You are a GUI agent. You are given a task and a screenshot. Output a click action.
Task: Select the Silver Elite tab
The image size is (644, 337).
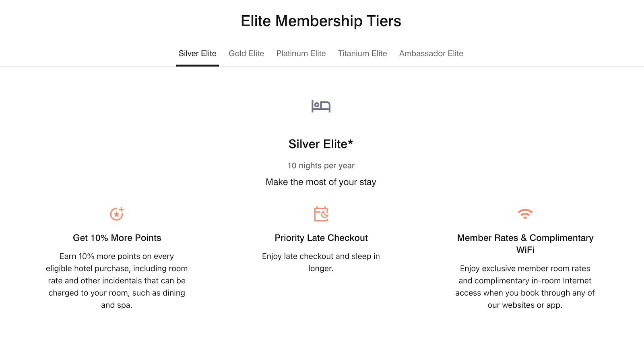(198, 53)
